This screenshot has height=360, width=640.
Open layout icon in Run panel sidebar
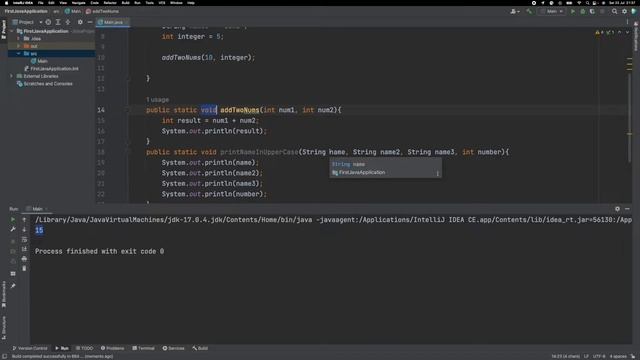click(13, 273)
